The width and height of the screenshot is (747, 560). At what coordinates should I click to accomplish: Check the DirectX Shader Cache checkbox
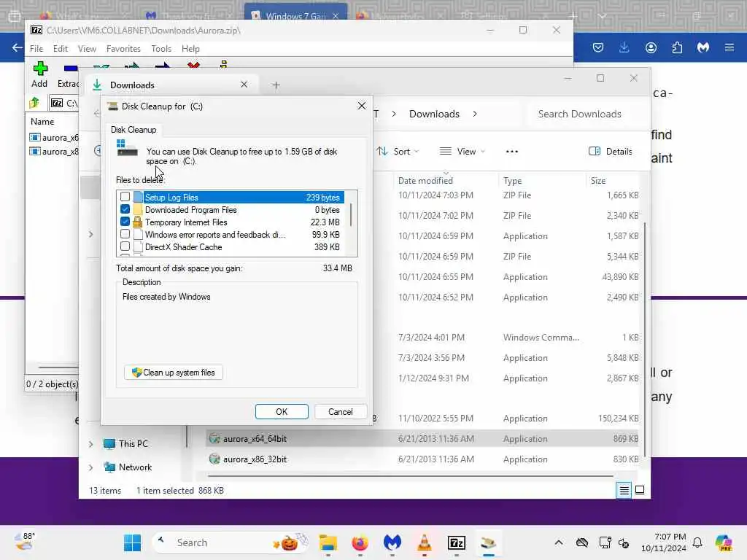pos(125,246)
